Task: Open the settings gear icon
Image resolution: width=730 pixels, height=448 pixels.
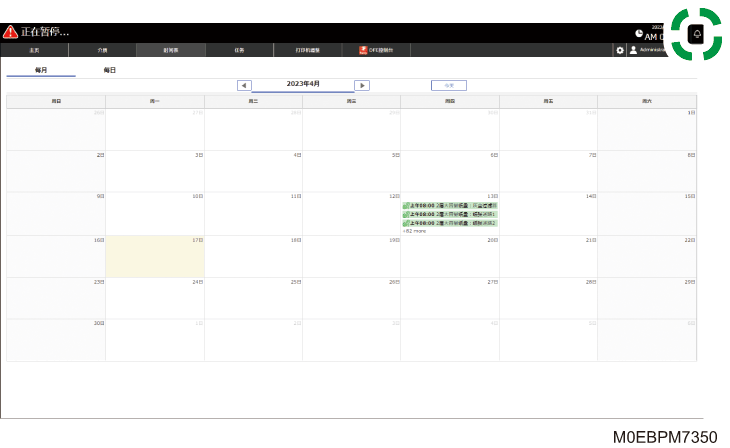Action: [x=620, y=50]
